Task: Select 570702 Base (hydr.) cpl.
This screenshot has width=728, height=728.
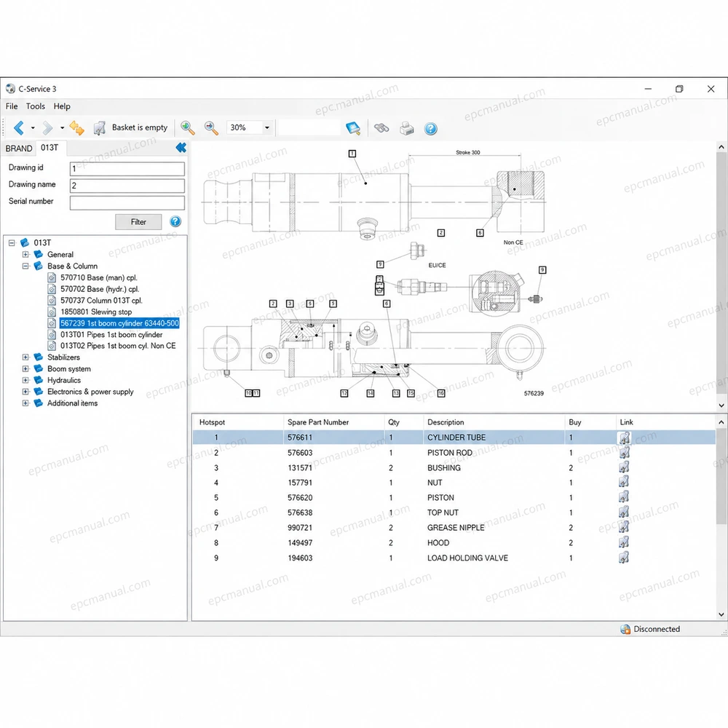Action: (x=100, y=289)
